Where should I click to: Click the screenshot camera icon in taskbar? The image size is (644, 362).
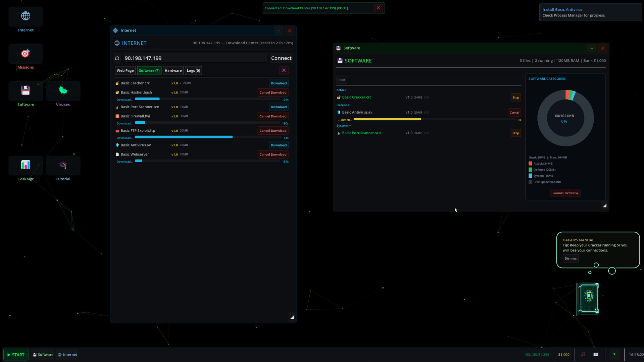tap(596, 355)
